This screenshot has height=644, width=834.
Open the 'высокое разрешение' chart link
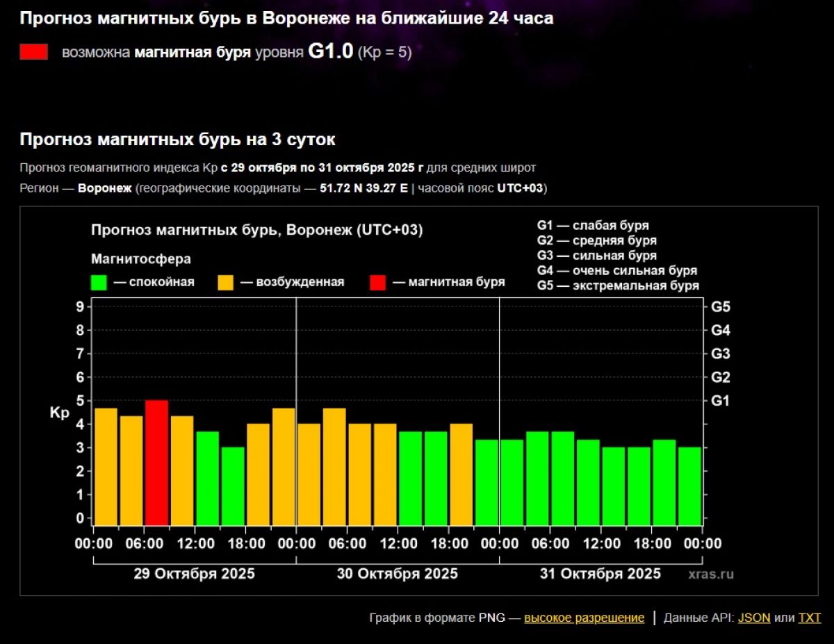(584, 618)
